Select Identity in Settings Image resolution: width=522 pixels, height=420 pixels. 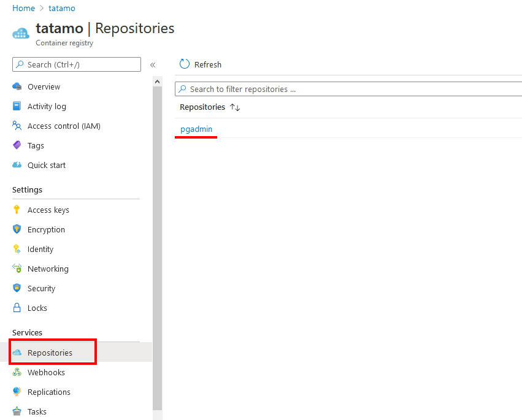[40, 249]
